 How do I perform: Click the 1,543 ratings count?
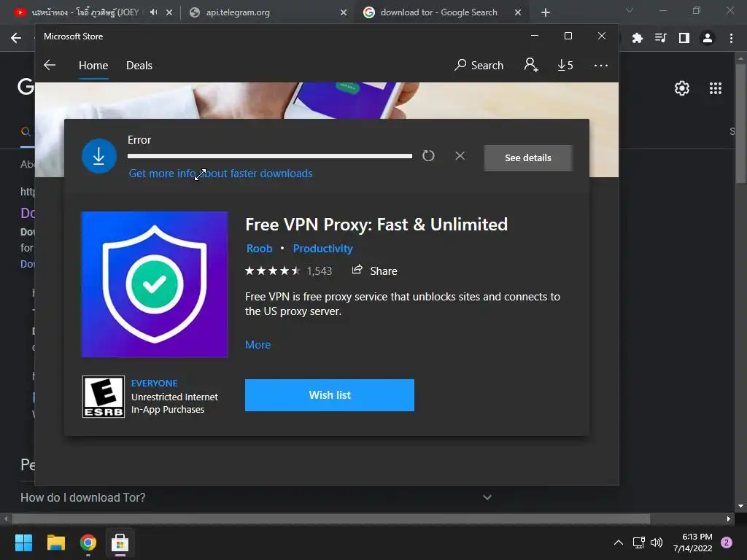320,271
